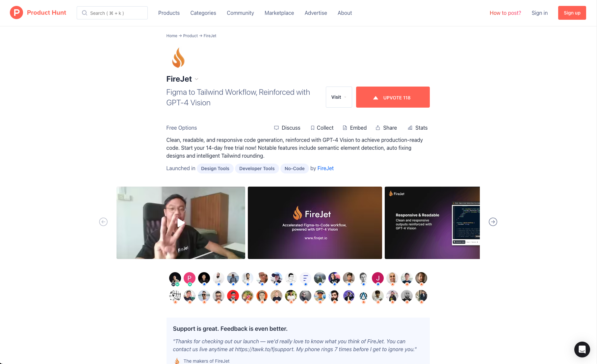The width and height of the screenshot is (597, 364).
Task: Focus the Search input field
Action: coord(112,13)
